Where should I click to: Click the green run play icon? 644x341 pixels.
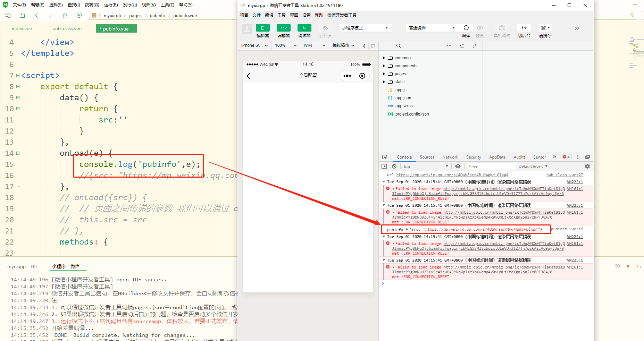coord(79,15)
